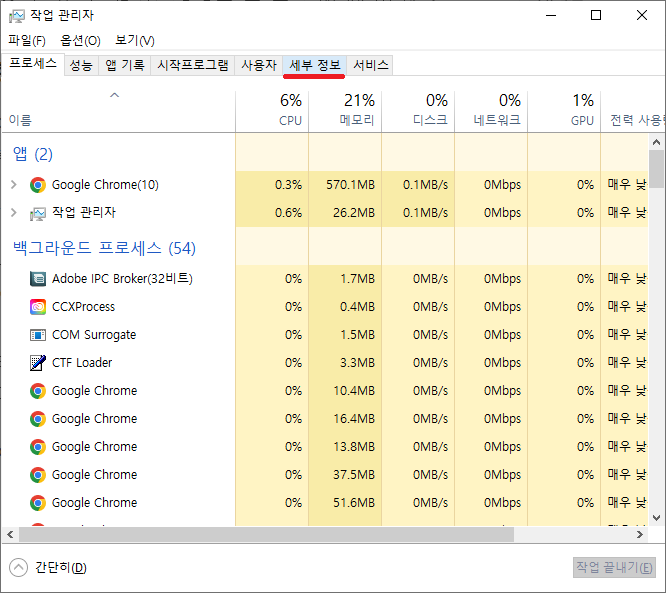This screenshot has height=593, width=666.
Task: Click the 1.7MB memory value
Action: point(358,279)
